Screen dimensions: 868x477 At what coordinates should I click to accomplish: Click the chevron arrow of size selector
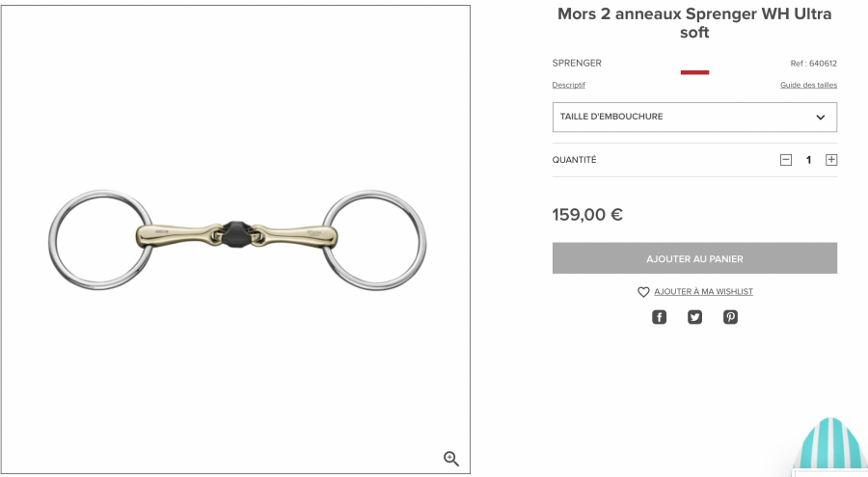[x=821, y=118]
